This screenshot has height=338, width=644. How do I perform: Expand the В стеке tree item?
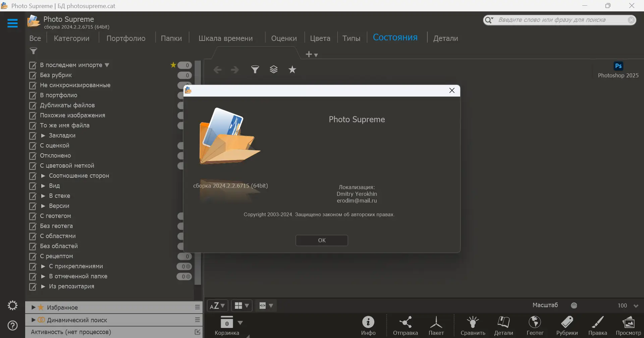click(x=43, y=196)
